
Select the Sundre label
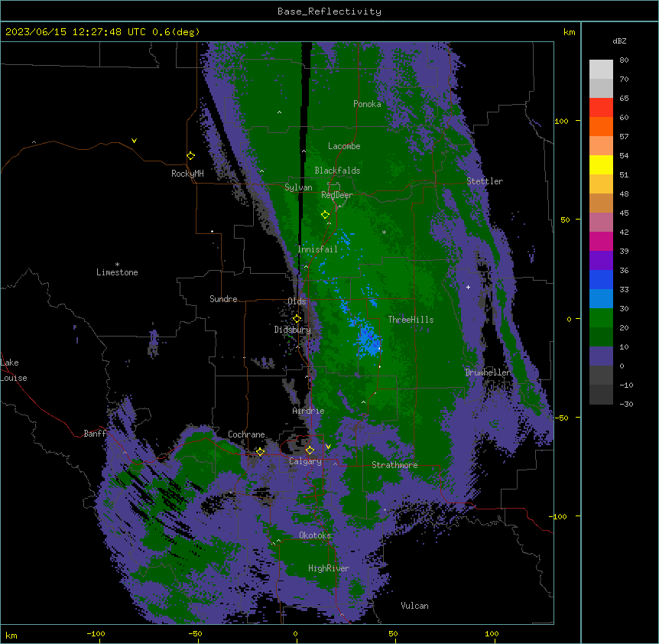pos(223,299)
